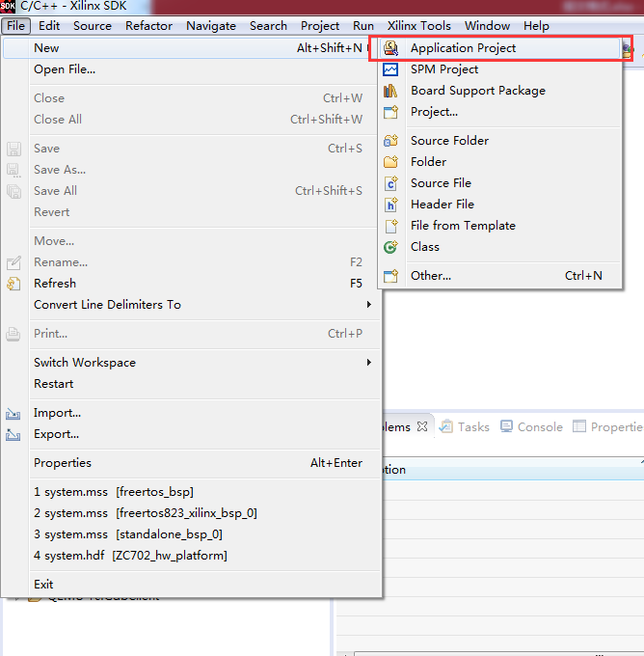Click the green Class icon
The image size is (644, 656).
coord(390,247)
